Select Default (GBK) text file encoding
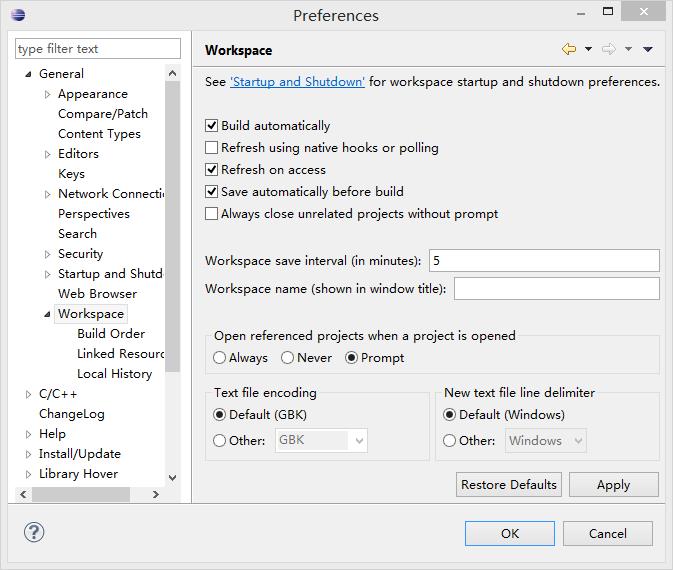Screen dimensions: 673x570 coord(219,415)
